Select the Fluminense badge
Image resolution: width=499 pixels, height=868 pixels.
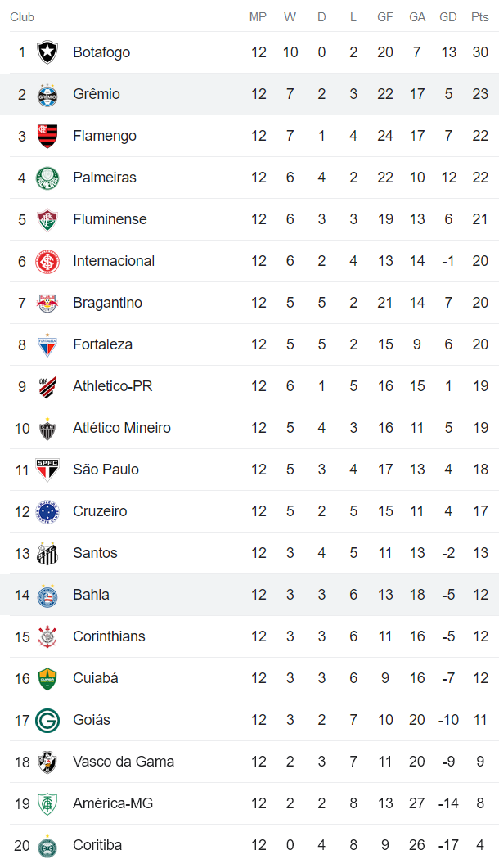click(x=48, y=218)
